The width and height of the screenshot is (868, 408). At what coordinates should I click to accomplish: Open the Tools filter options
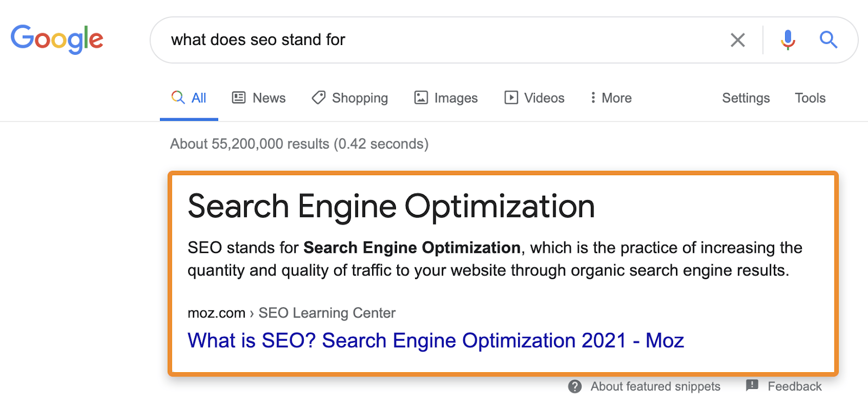[x=810, y=98]
